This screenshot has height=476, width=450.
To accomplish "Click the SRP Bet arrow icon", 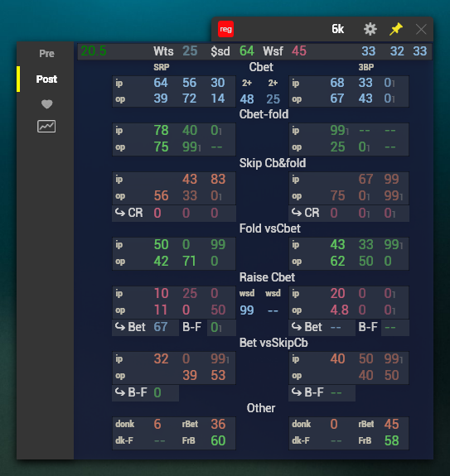I will 120,327.
